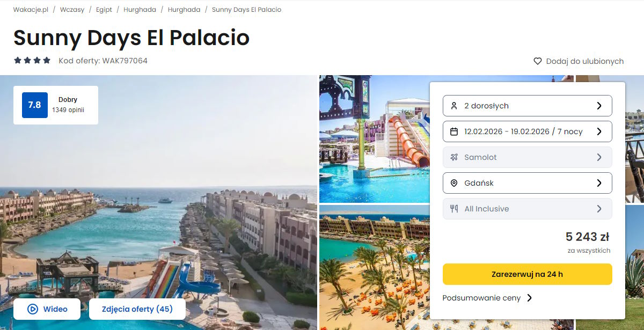
Task: Click the cutlery icon next to All Inclusive
Action: 454,209
